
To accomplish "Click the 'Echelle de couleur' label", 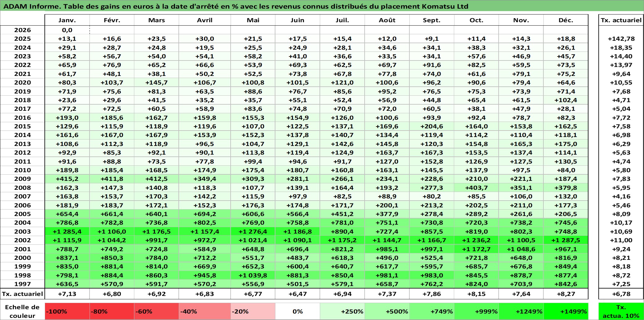I will (23, 311).
